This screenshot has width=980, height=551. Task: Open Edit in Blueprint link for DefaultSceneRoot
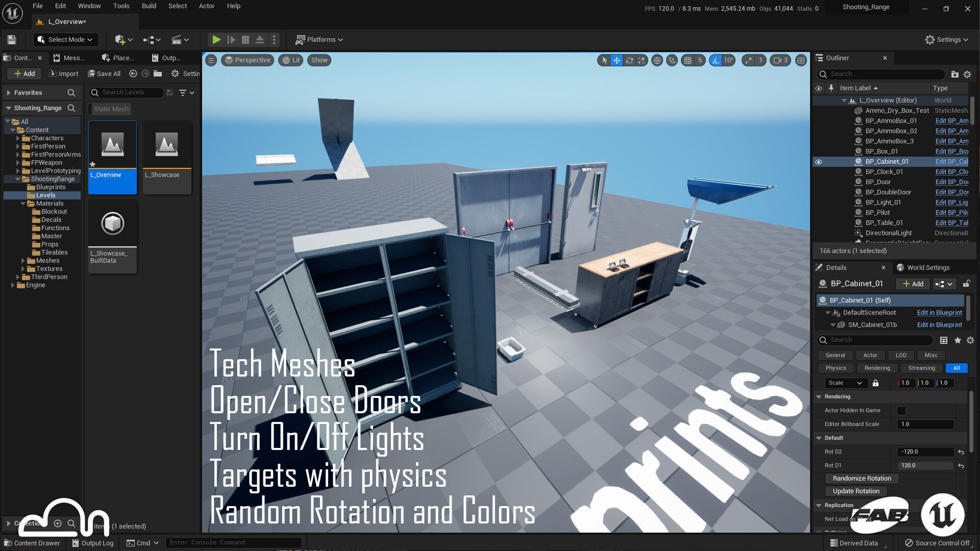pos(939,313)
